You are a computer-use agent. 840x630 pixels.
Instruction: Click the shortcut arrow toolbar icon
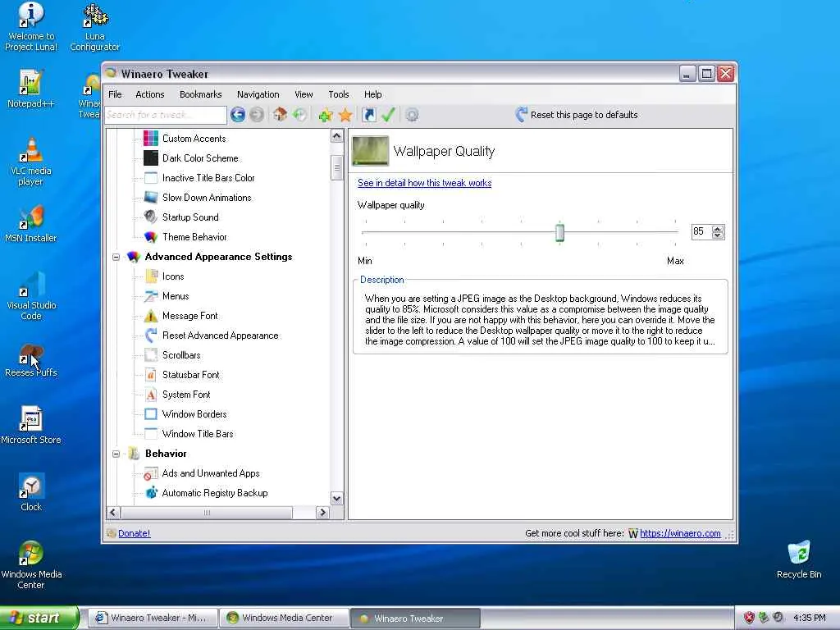pyautogui.click(x=368, y=115)
